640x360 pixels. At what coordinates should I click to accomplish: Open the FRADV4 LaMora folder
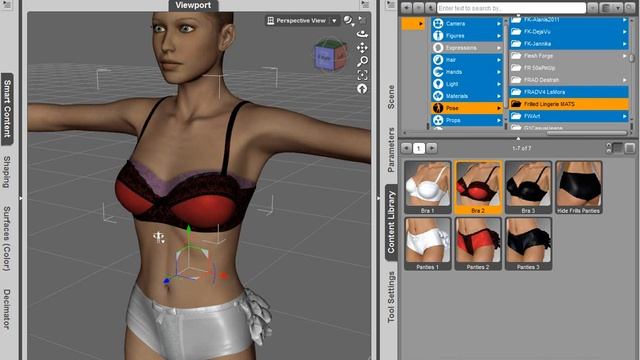[x=569, y=92]
